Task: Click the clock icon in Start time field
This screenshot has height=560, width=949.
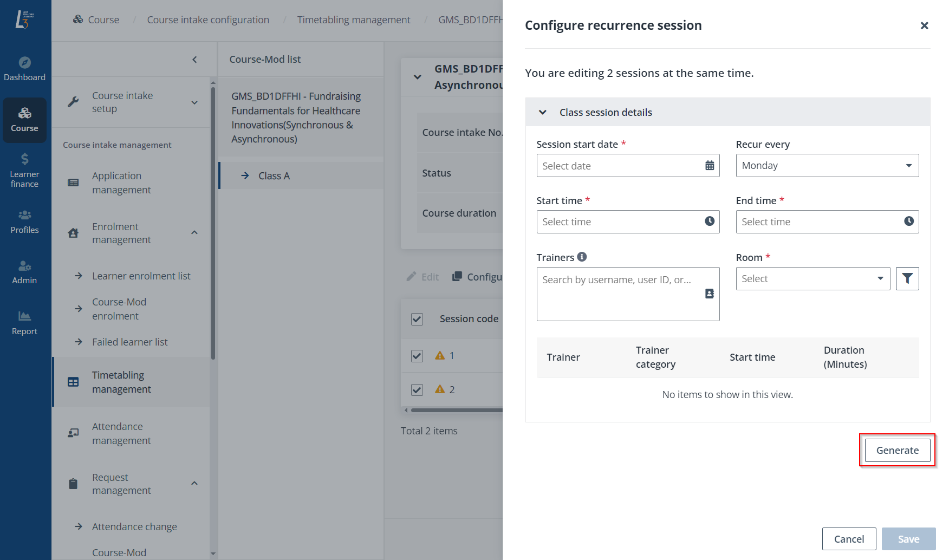Action: [x=709, y=221]
